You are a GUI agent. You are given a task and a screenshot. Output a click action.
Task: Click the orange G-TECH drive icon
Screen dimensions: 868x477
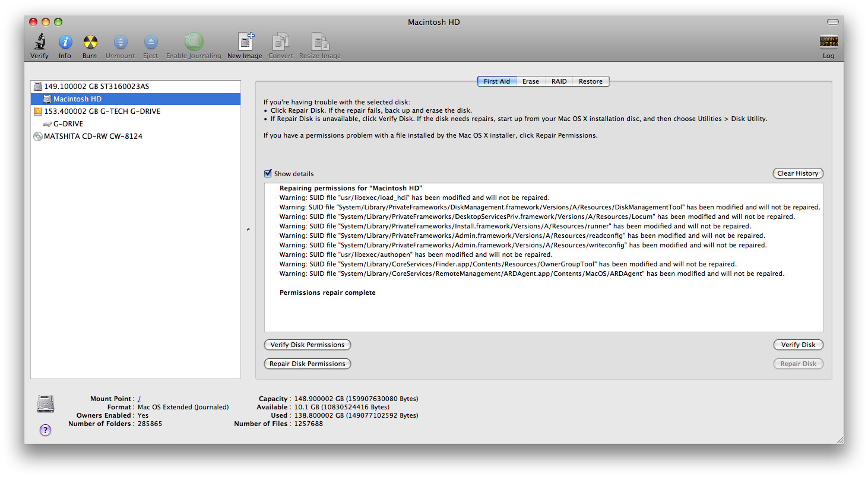click(x=38, y=112)
